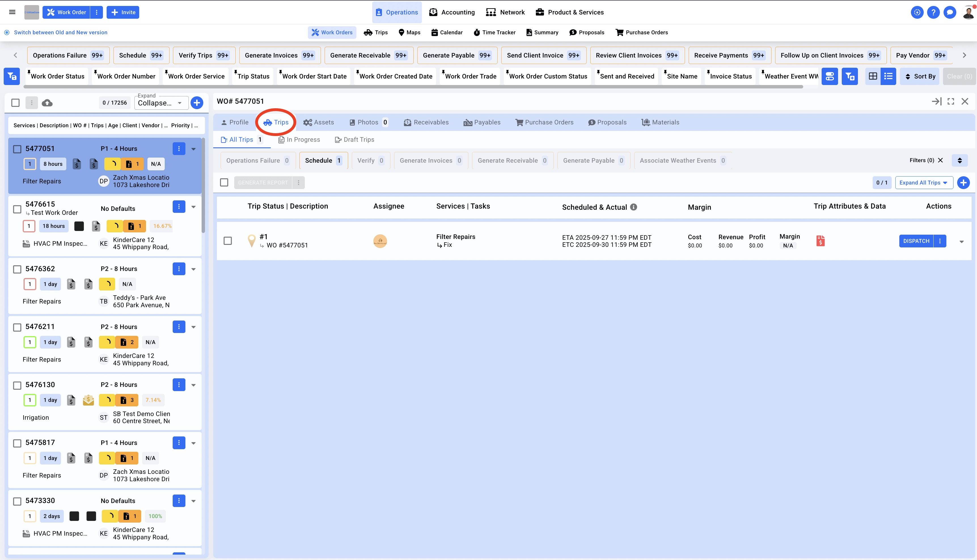Check the trip #1 row checkbox
977x560 pixels.
click(x=228, y=241)
